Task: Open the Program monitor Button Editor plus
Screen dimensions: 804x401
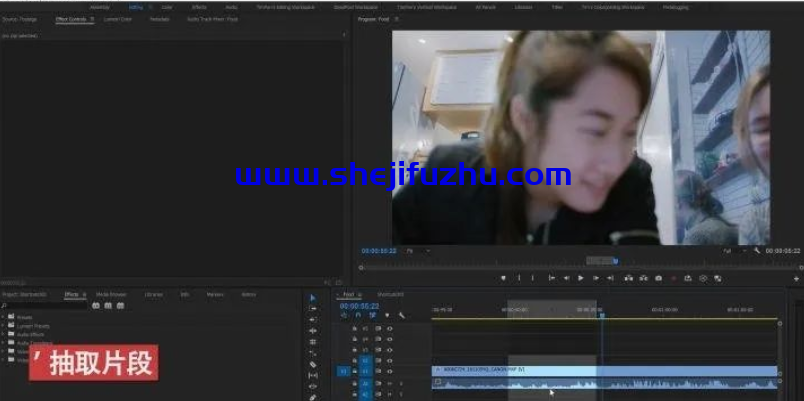Action: tap(796, 279)
